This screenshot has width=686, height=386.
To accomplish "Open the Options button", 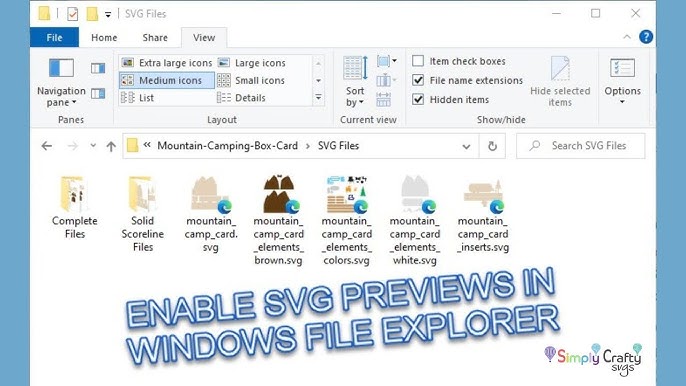I will click(x=622, y=82).
